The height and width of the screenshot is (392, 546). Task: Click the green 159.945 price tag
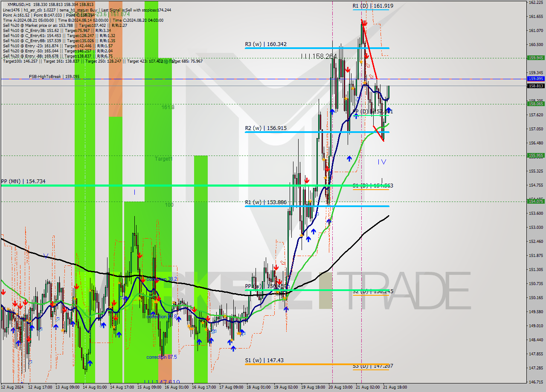pyautogui.click(x=536, y=58)
